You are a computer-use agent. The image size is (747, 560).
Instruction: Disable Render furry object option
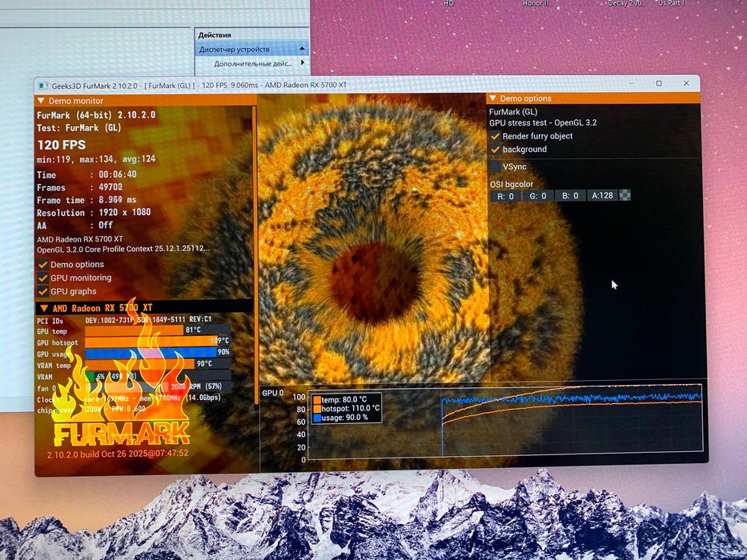point(496,136)
